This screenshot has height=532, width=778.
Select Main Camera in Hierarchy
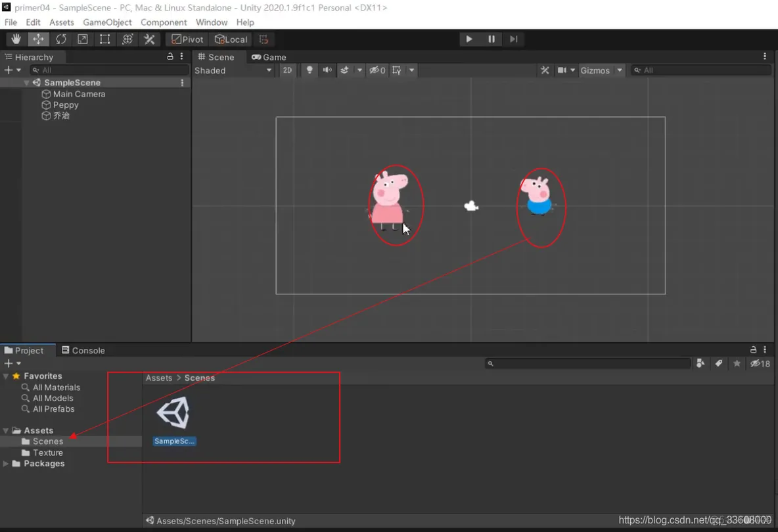click(79, 94)
